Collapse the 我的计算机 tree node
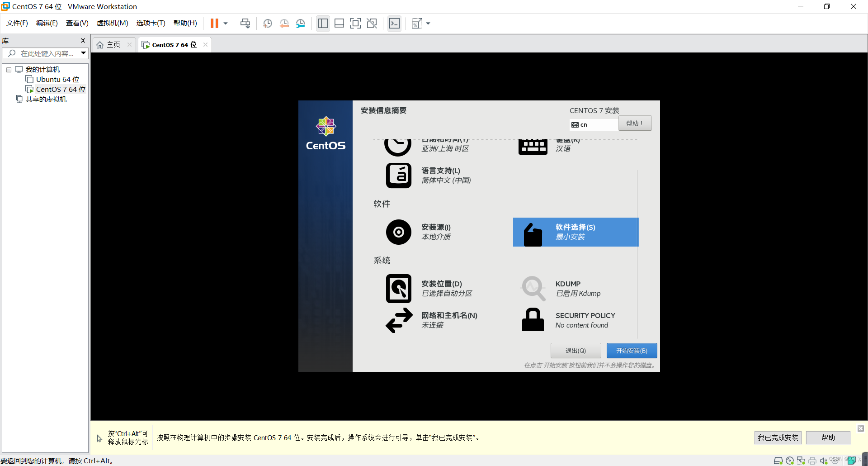Image resolution: width=868 pixels, height=466 pixels. click(9, 70)
